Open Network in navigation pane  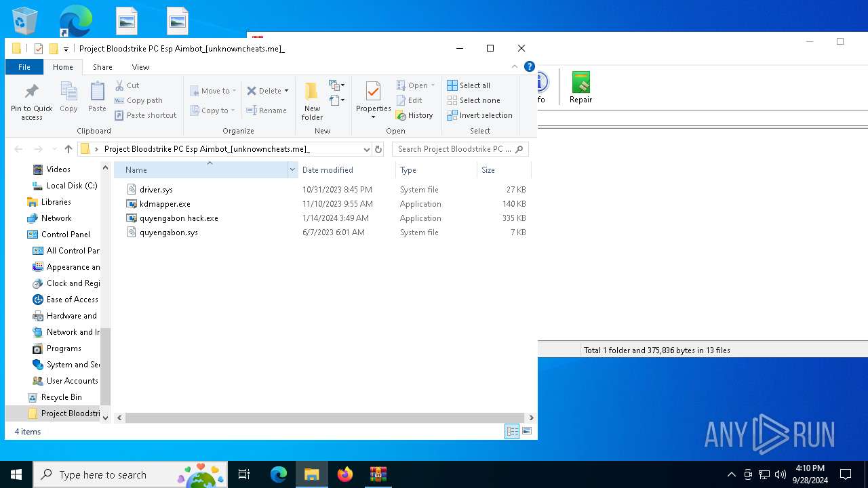[56, 218]
